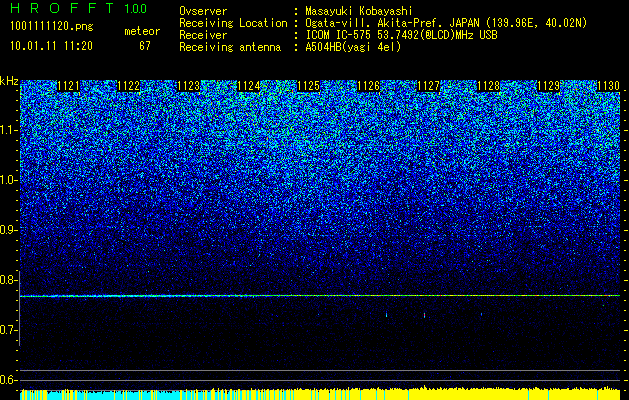Click the 0.8 kHz axis label

click(8, 280)
